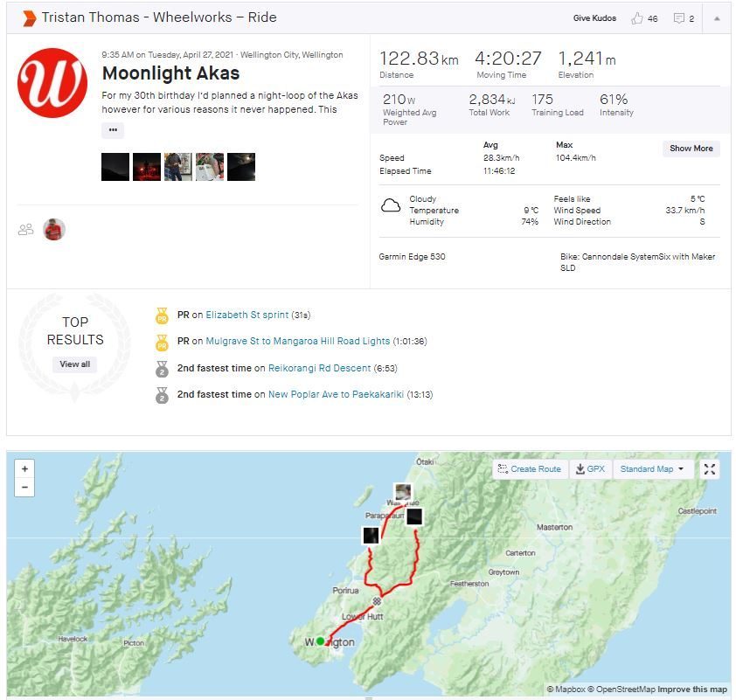Viewport: 736px width, 700px height.
Task: Open the comments speech bubble icon
Action: point(678,18)
